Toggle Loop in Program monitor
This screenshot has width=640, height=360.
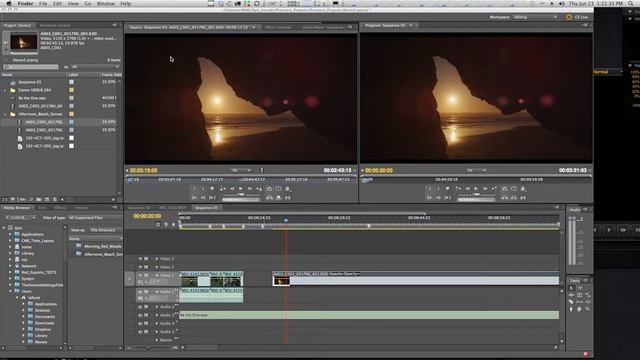[504, 189]
